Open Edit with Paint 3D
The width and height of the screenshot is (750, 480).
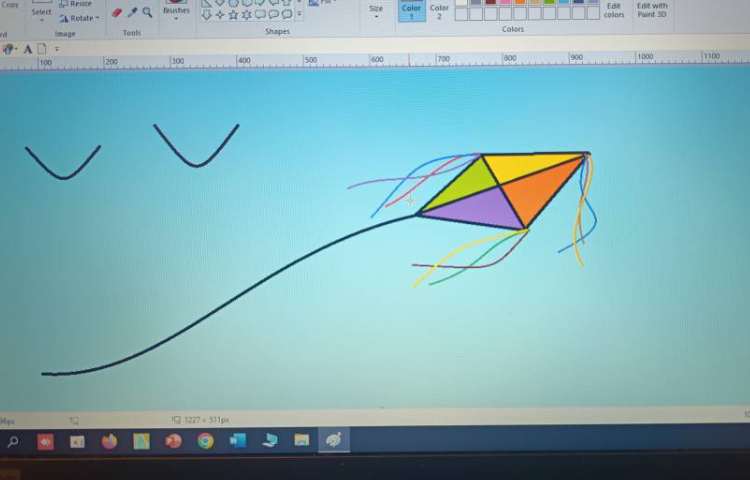(x=652, y=10)
